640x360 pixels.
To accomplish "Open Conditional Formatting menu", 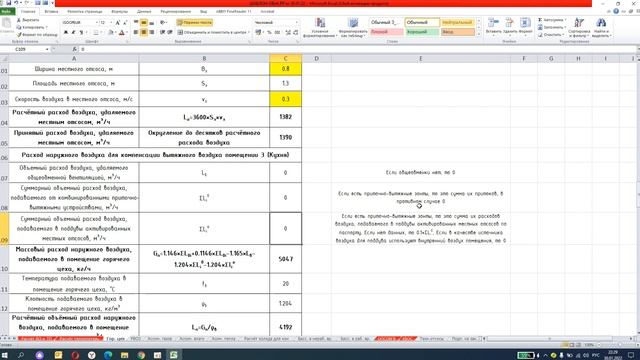I will click(320, 27).
